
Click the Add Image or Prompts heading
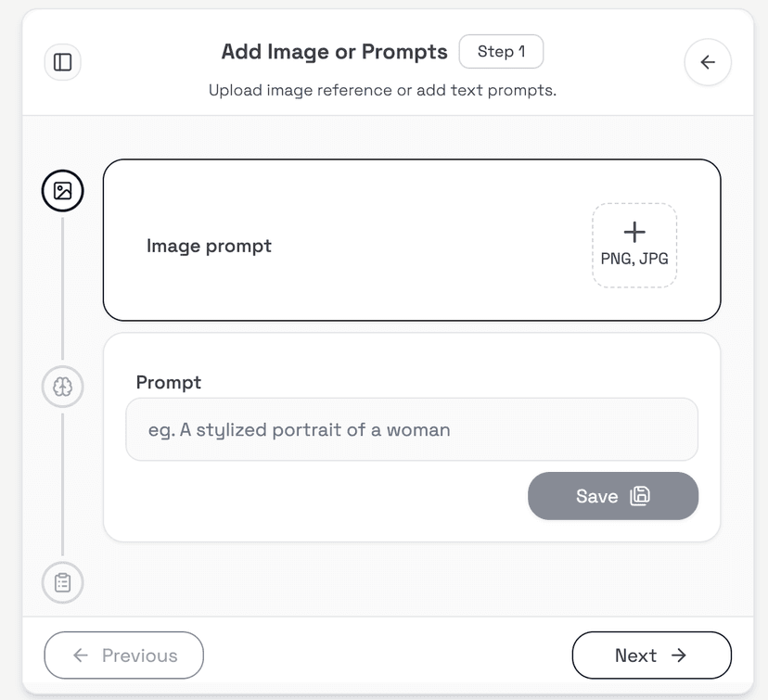tap(335, 52)
